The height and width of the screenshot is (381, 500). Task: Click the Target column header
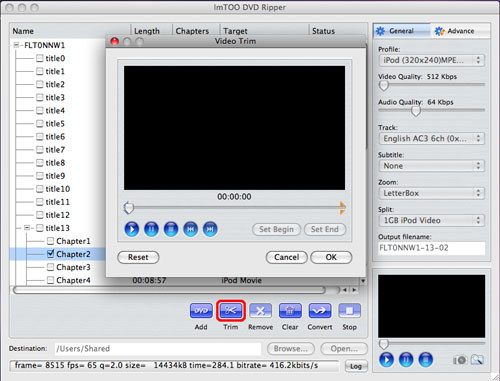point(264,31)
